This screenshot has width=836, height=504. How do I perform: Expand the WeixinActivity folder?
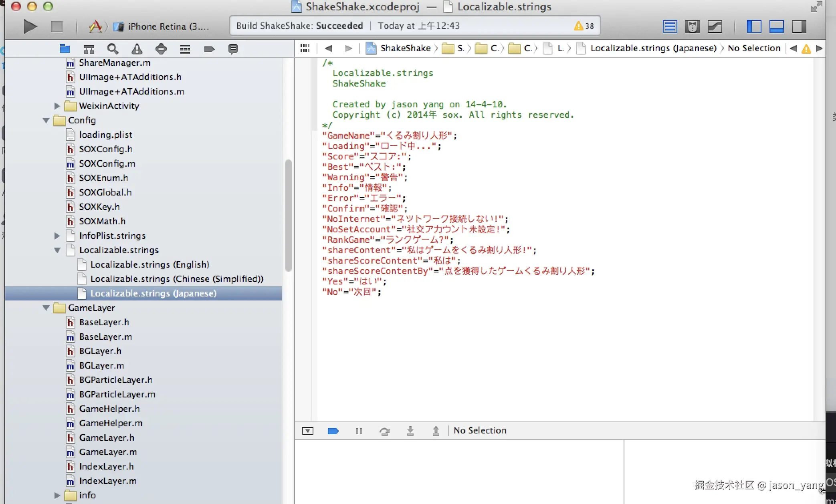57,106
